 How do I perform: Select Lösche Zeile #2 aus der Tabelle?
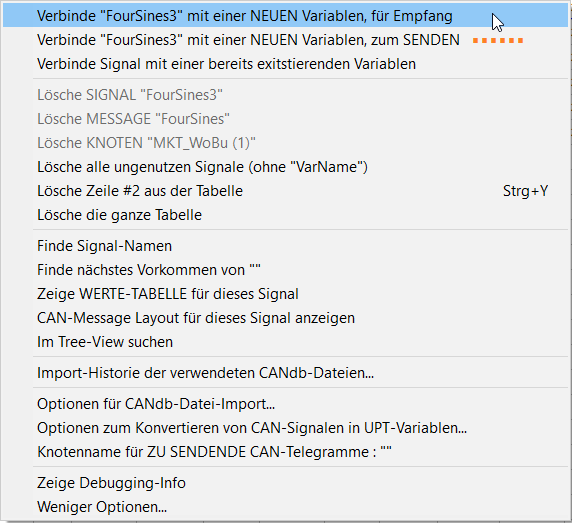coord(286,191)
